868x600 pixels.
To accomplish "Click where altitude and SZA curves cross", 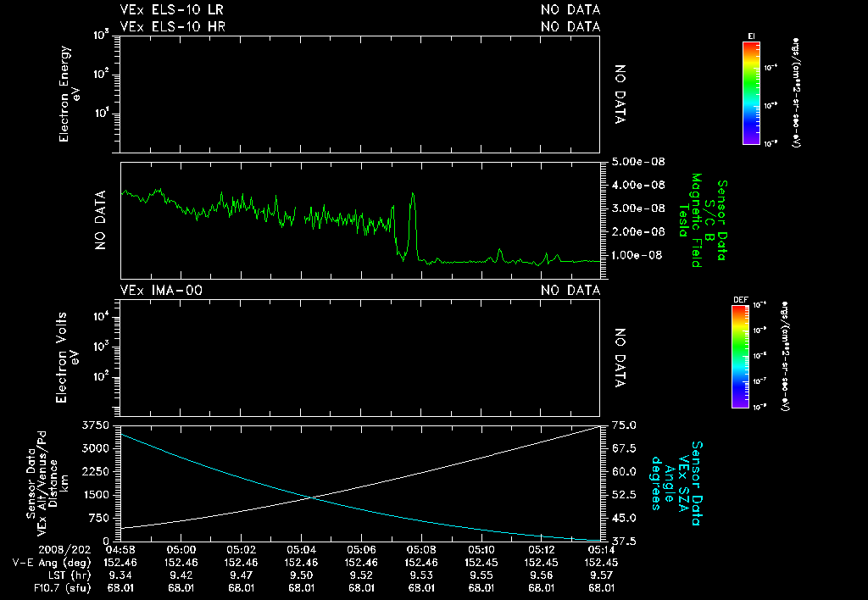I will click(x=312, y=498).
